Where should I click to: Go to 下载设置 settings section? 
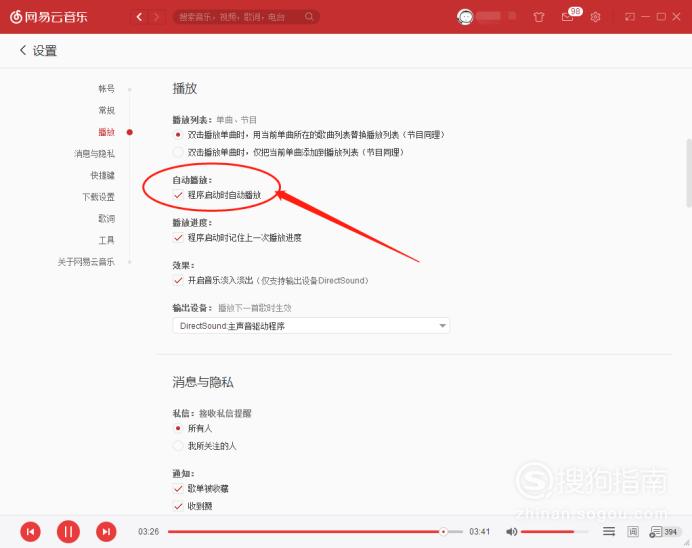pos(98,197)
